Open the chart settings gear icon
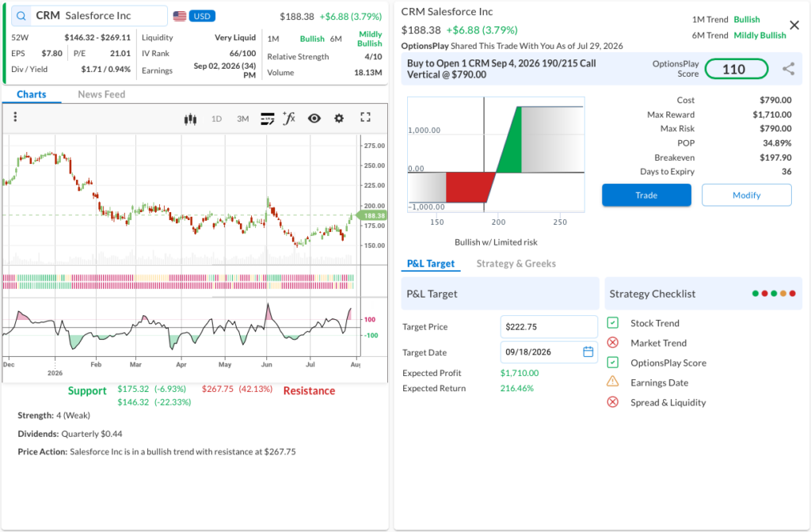This screenshot has height=532, width=811. coord(339,119)
